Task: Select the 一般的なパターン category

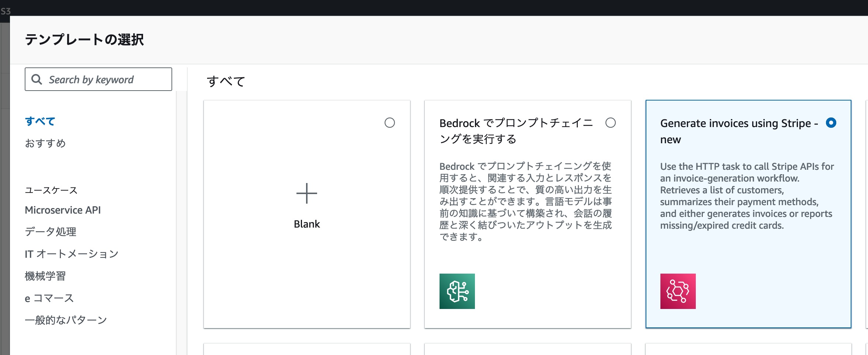Action: pyautogui.click(x=66, y=320)
